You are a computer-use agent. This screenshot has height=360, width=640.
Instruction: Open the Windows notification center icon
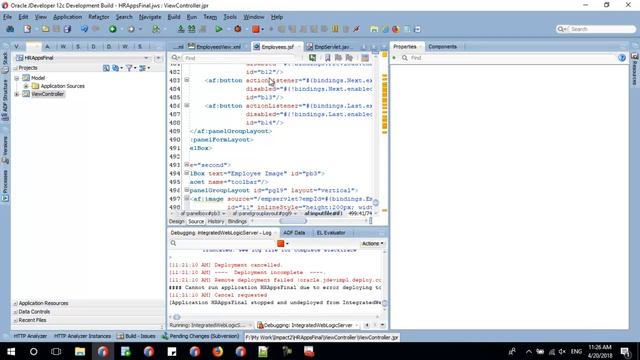click(x=625, y=351)
